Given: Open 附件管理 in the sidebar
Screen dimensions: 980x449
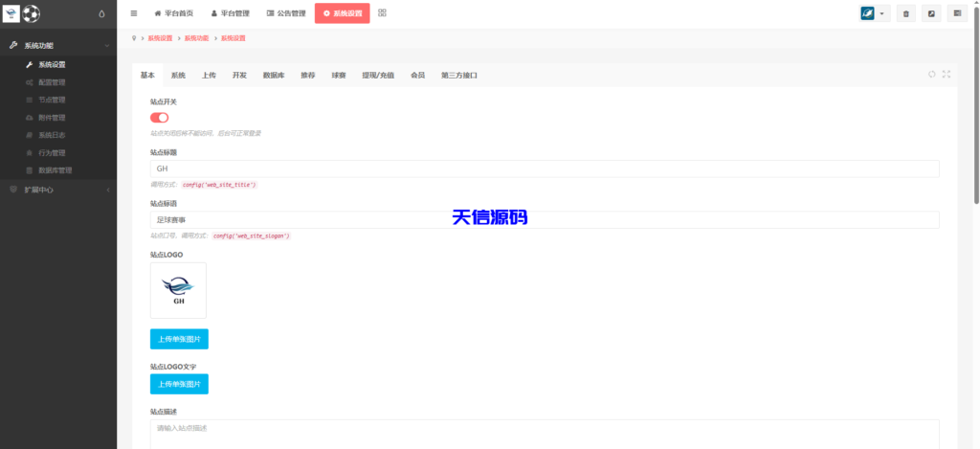Looking at the screenshot, I should pos(53,118).
